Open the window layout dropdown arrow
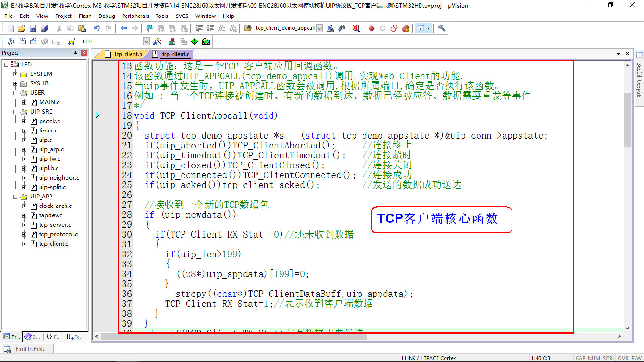The image size is (644, 362). 429,28
